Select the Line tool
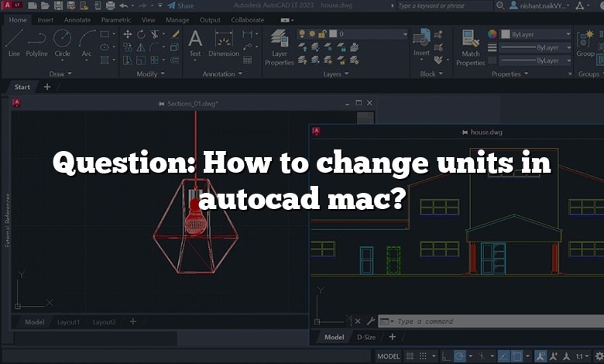The height and width of the screenshot is (364, 604). point(14,43)
